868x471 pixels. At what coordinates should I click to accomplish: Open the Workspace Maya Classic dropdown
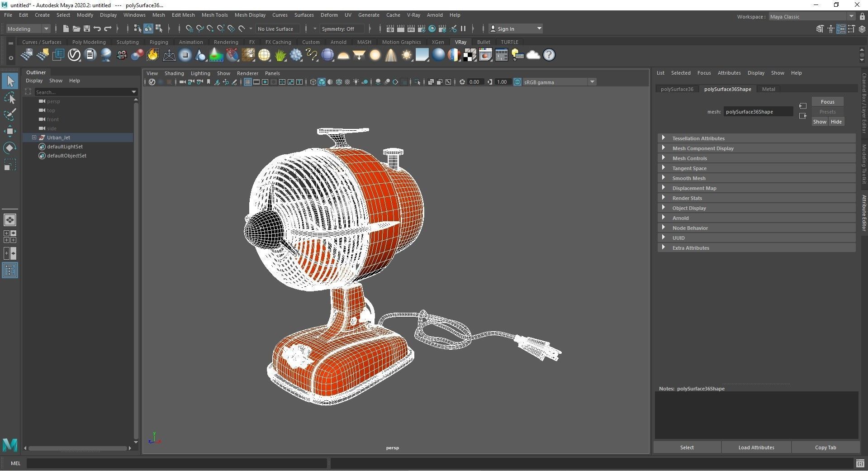tap(812, 17)
